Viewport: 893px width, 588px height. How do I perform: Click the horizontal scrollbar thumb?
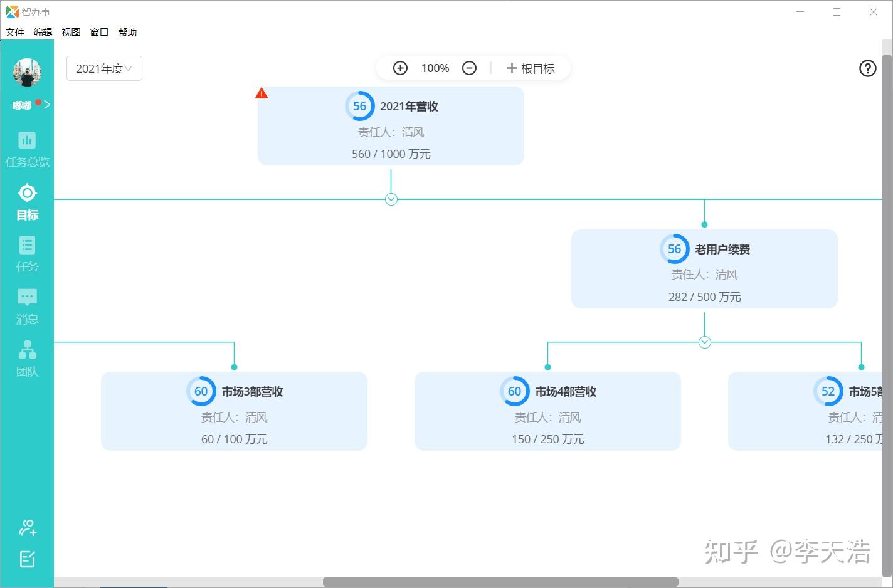click(x=500, y=582)
